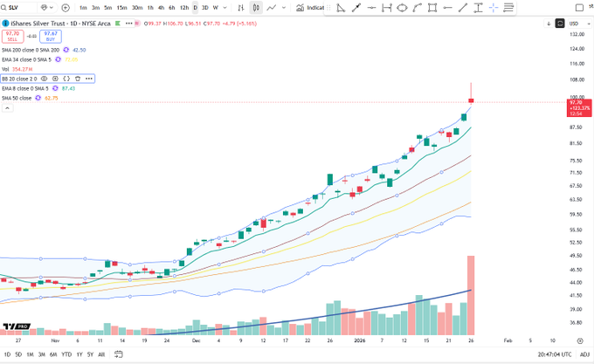Open more options dots for BB 20
The width and height of the screenshot is (594, 364).
tap(89, 79)
